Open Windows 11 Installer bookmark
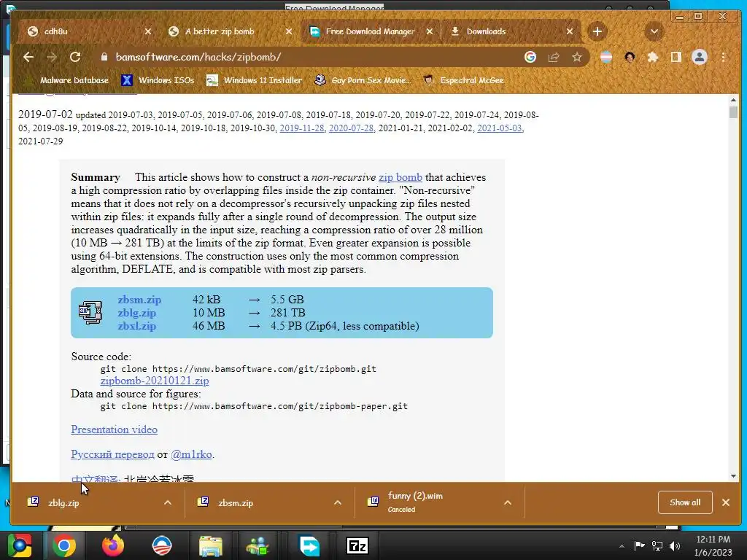The height and width of the screenshot is (560, 747). tap(254, 80)
